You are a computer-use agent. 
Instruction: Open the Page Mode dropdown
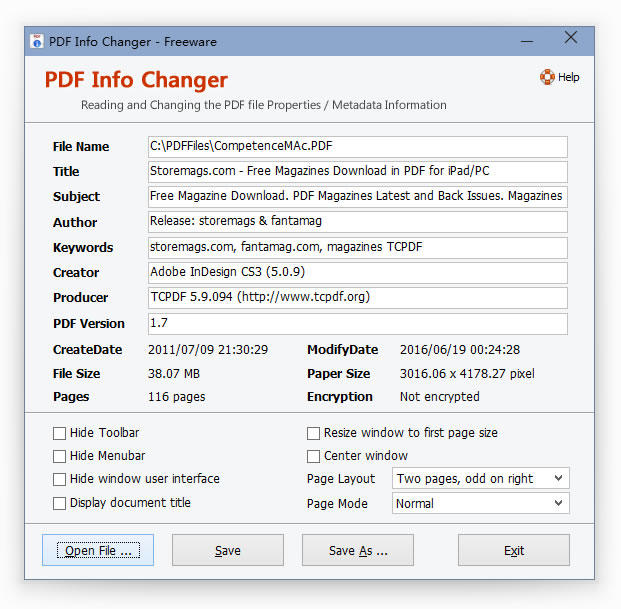point(480,504)
